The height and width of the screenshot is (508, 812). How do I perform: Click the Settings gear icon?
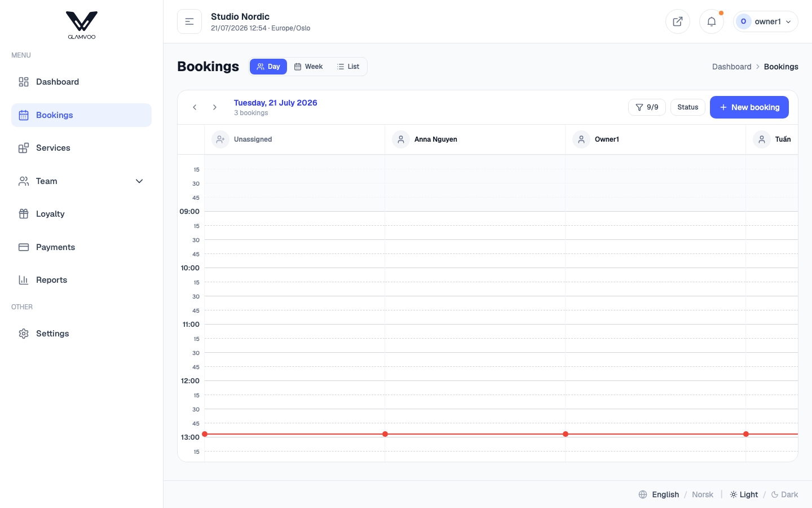coord(24,334)
